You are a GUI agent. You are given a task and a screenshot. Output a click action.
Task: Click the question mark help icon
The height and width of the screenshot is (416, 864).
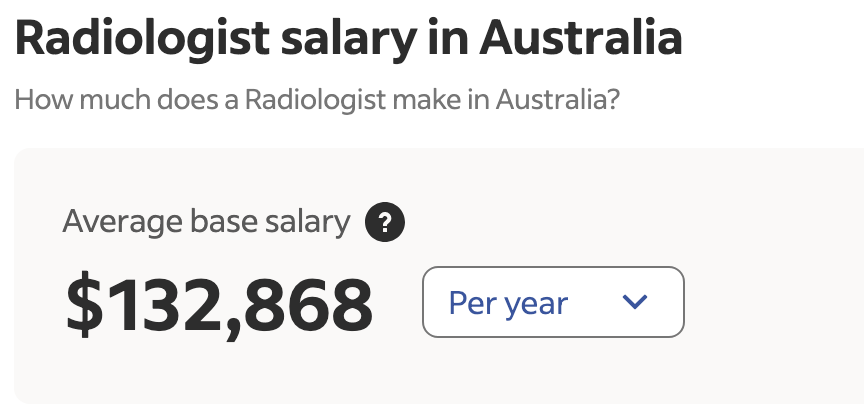coord(385,222)
